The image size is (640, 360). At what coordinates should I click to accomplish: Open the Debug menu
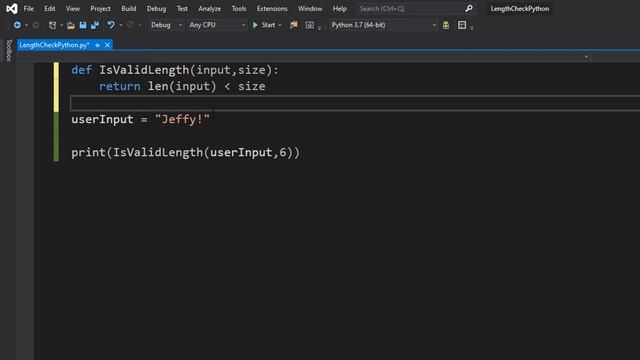point(156,9)
